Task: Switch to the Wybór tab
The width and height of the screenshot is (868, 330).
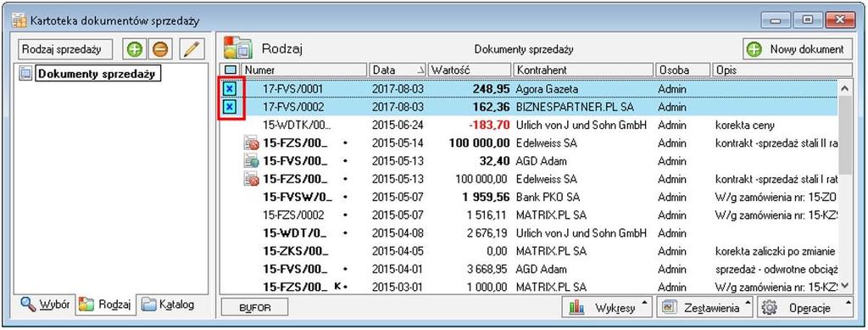Action: pos(46,305)
